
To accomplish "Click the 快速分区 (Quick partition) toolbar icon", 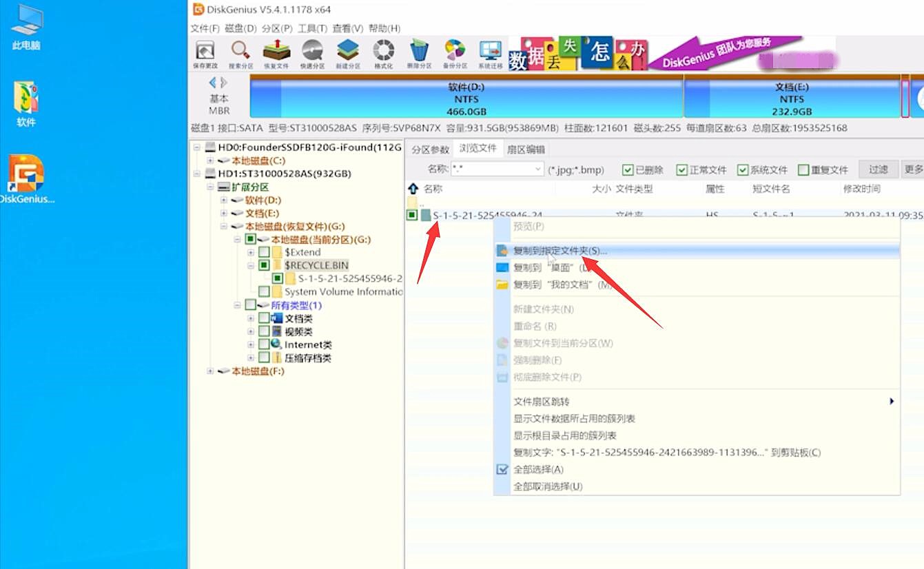I will click(312, 51).
